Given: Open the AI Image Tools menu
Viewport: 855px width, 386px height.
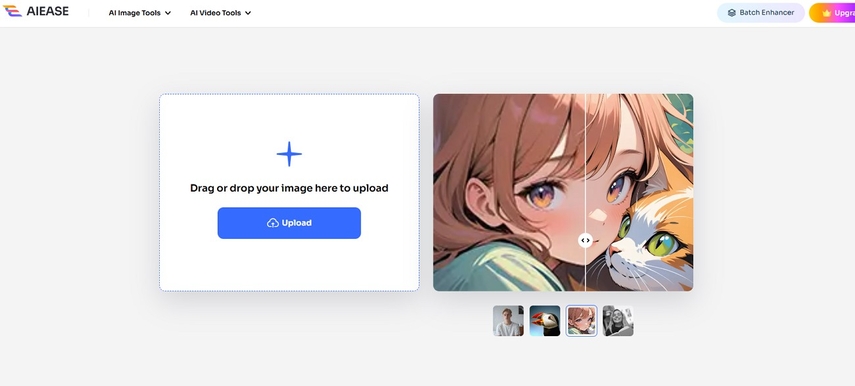Looking at the screenshot, I should (x=140, y=13).
